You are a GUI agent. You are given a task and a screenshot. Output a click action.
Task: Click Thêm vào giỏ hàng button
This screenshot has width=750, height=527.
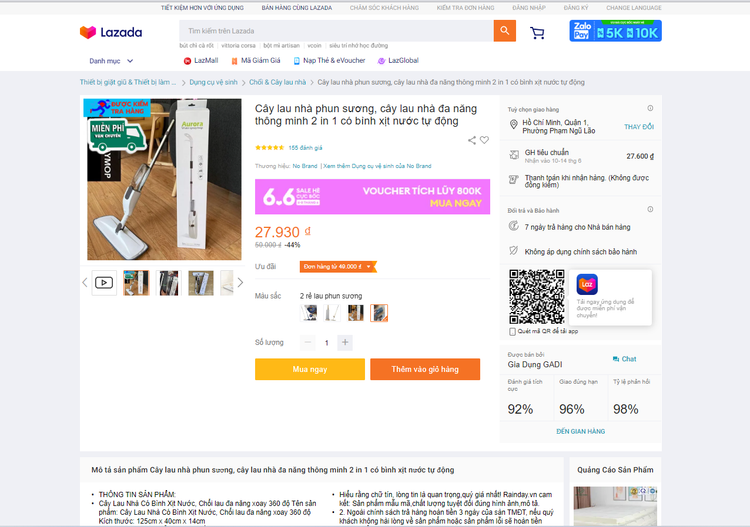(x=425, y=369)
